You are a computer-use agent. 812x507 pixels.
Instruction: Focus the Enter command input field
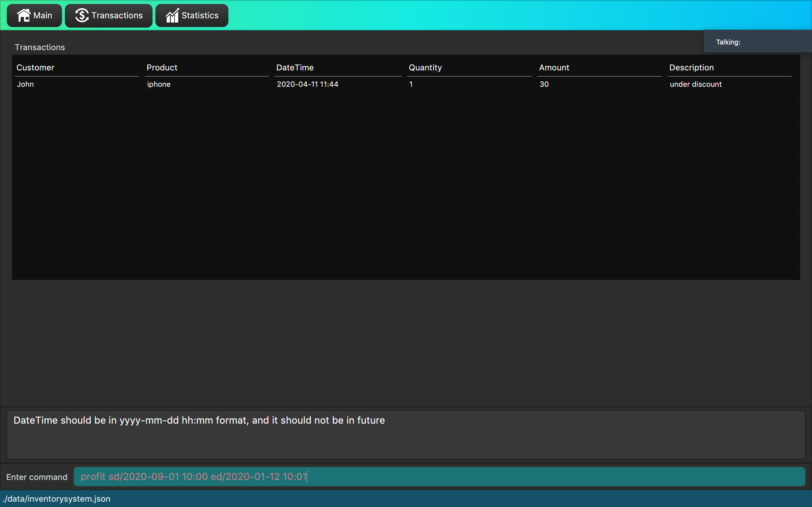439,477
